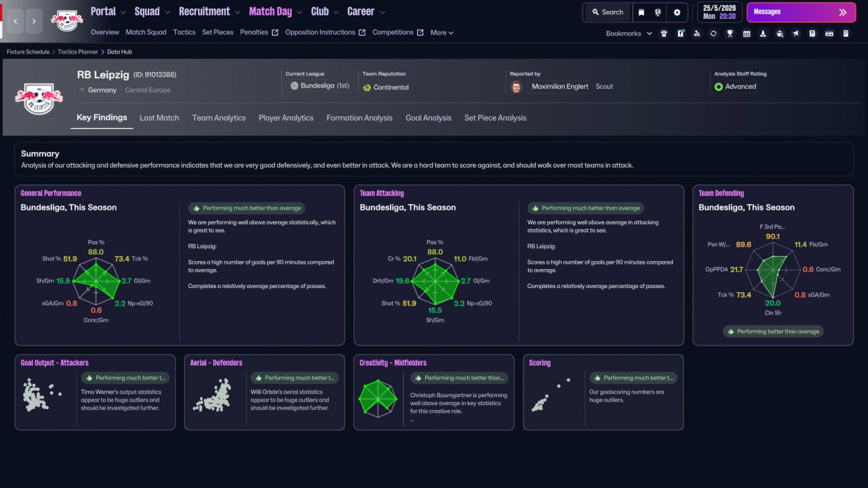Click the large RB Leipzig logo in header
The width and height of the screenshot is (868, 488).
(x=39, y=99)
